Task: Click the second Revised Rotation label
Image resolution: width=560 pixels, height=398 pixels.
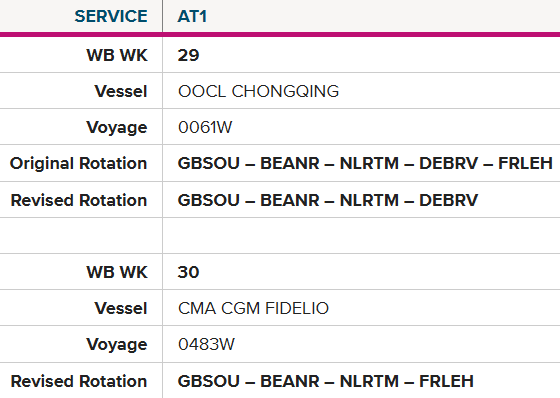Action: tap(79, 381)
